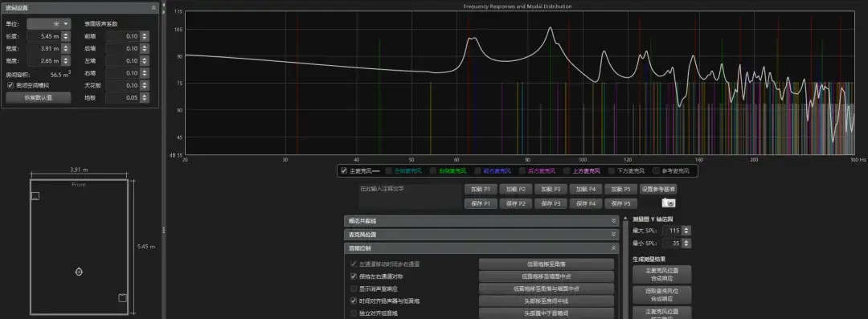Select the head position marker in room diagram
This screenshot has height=319, width=868.
pos(79,272)
